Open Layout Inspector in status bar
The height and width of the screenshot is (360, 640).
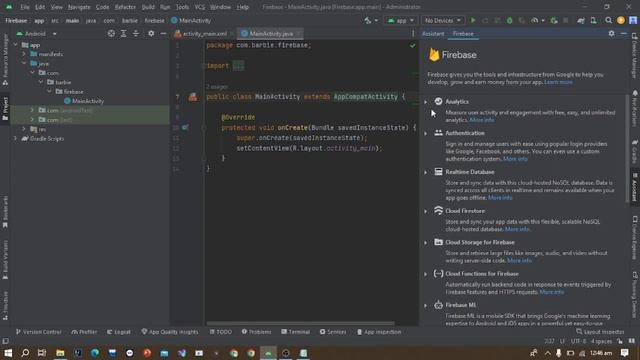600,332
